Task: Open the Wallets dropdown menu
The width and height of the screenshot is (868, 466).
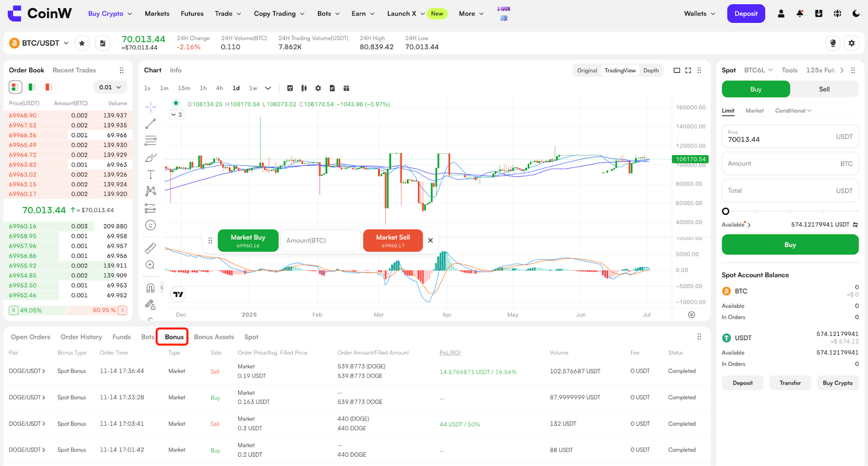Action: (x=699, y=14)
